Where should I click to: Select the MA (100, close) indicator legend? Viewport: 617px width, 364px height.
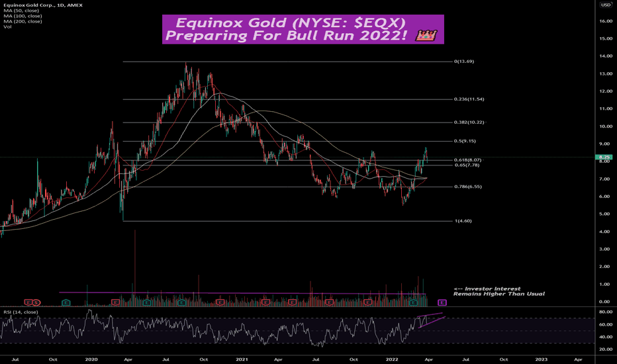point(23,16)
